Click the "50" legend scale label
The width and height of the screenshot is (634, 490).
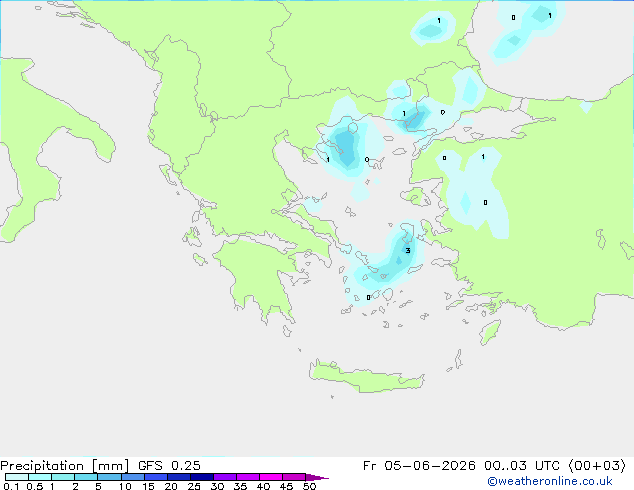pyautogui.click(x=309, y=486)
